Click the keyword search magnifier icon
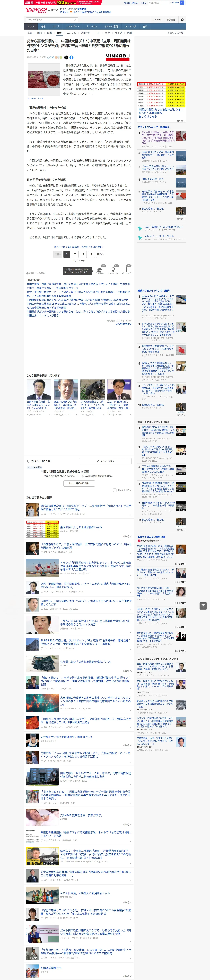This screenshot has height=980, width=210. pos(75,20)
